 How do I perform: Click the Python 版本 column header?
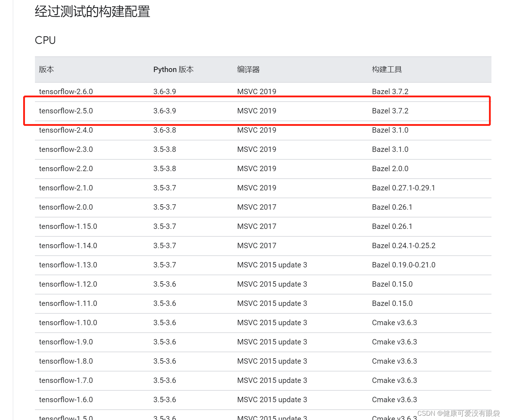[174, 70]
